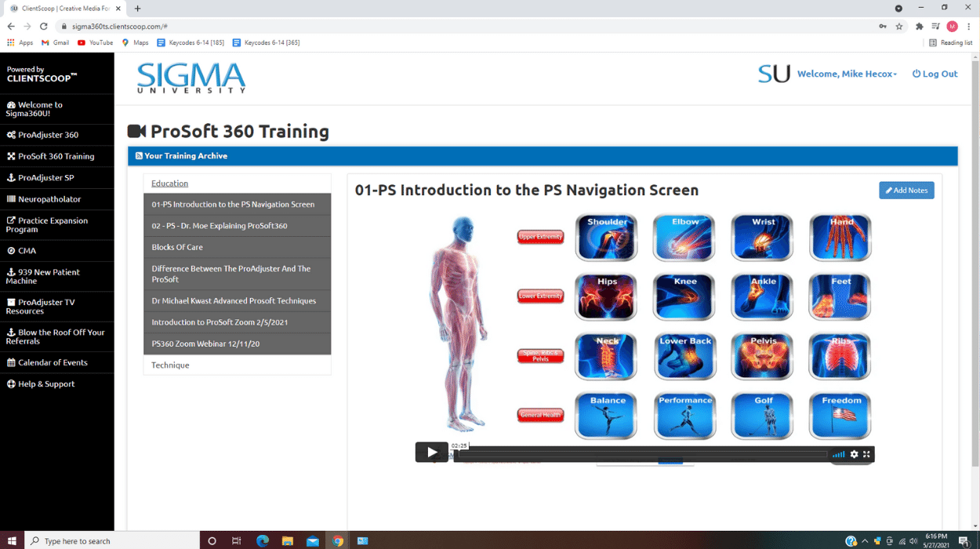Screen dimensions: 980x549
Task: Click the Elbow body-part icon
Action: pos(684,238)
